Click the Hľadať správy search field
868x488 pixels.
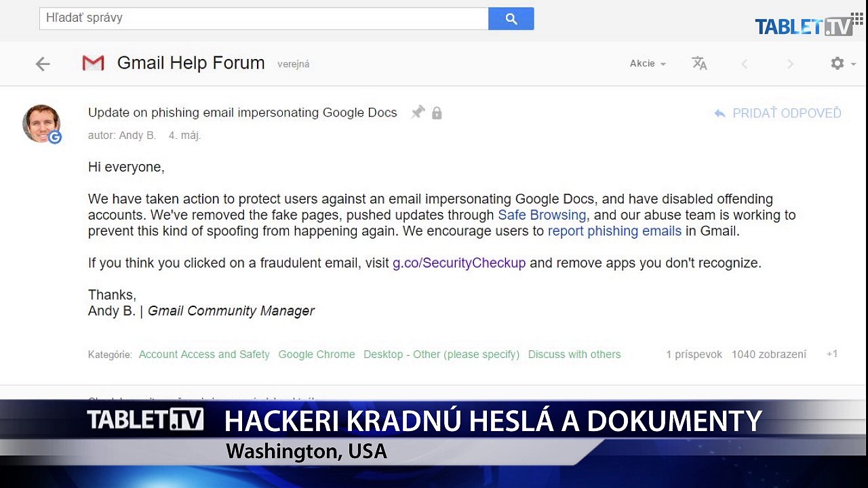coord(264,18)
